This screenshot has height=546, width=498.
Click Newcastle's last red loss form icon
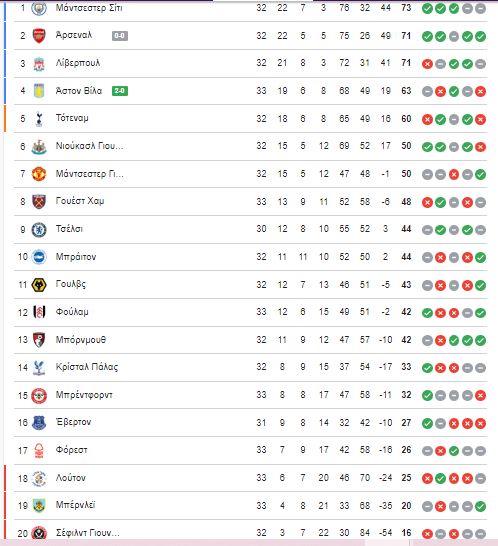coord(480,147)
